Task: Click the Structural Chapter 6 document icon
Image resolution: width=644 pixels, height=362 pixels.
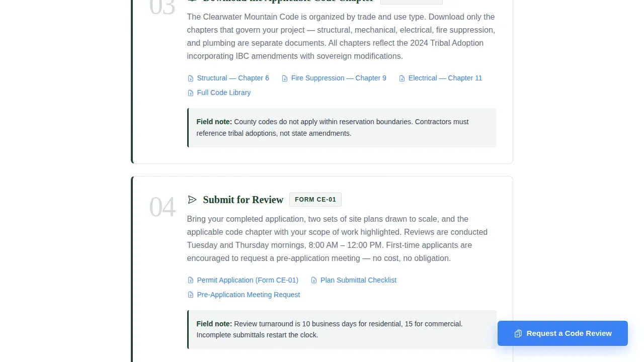Action: pyautogui.click(x=191, y=78)
